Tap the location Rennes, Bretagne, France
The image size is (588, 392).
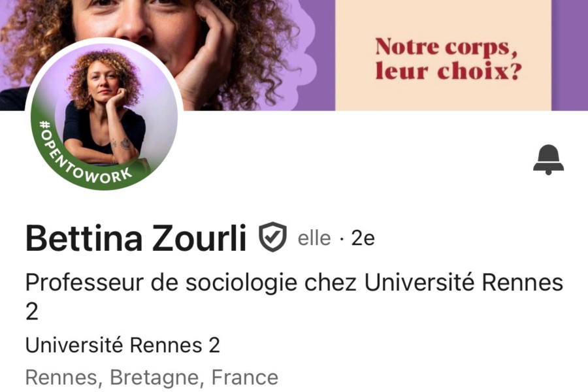[152, 378]
